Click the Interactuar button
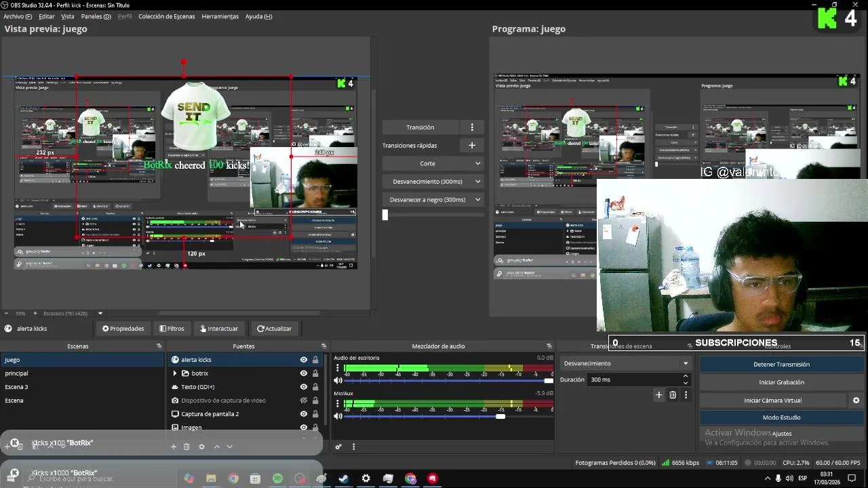The width and height of the screenshot is (868, 488). coord(219,329)
